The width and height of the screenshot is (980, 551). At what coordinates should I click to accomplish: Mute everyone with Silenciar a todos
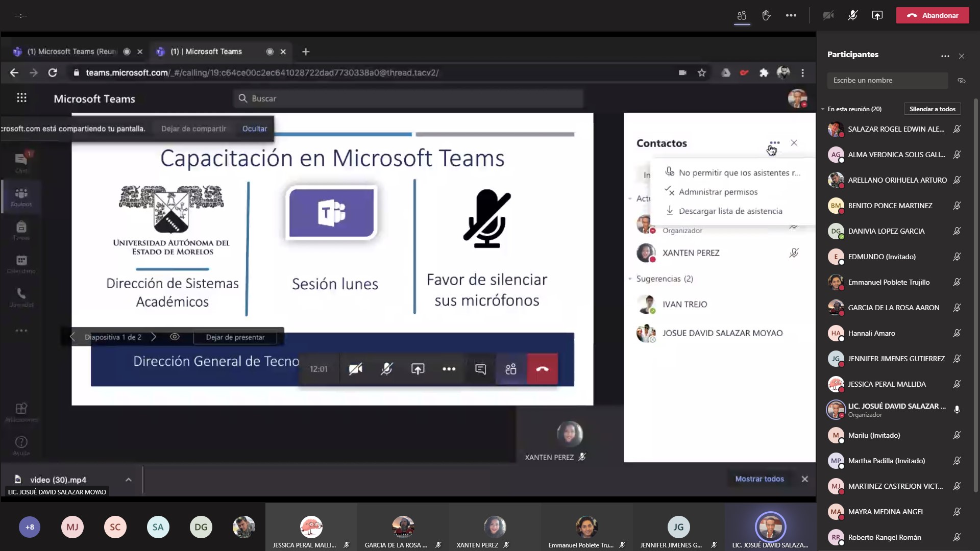point(932,109)
